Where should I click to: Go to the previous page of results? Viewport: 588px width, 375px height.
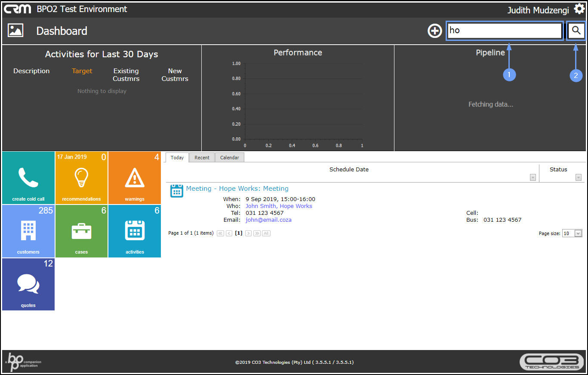[229, 233]
